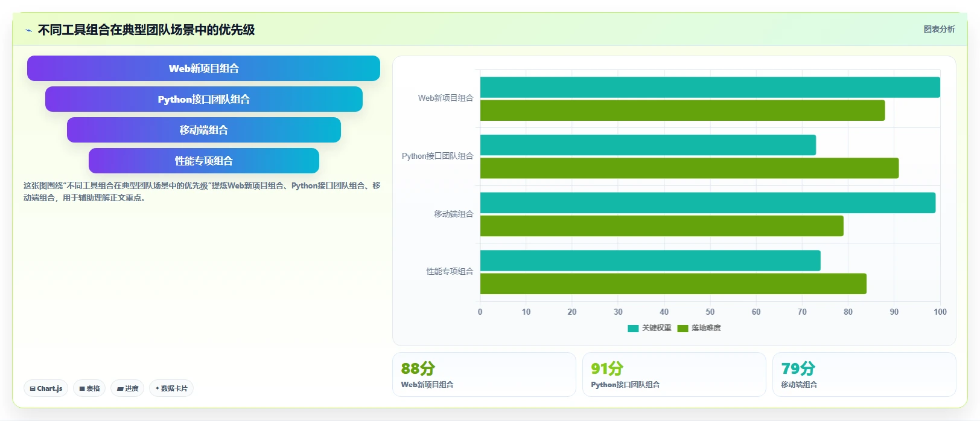This screenshot has height=421, width=980.
Task: Toggle the 关键权重 legend item
Action: 649,328
